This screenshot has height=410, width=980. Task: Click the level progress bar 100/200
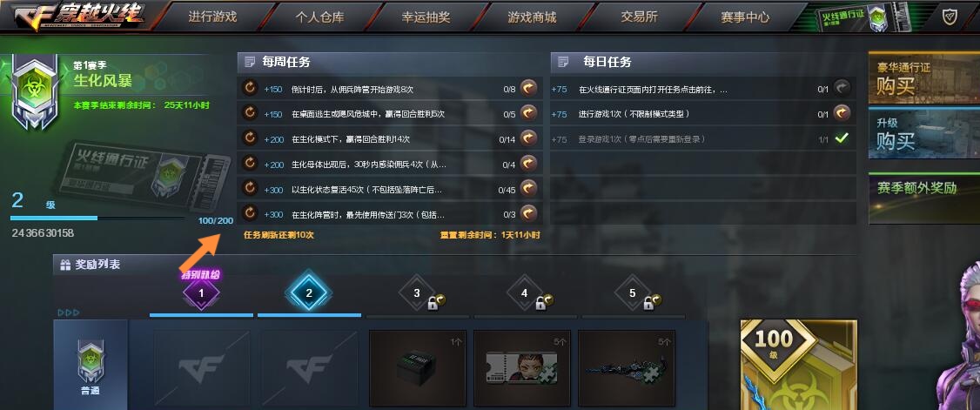click(97, 218)
